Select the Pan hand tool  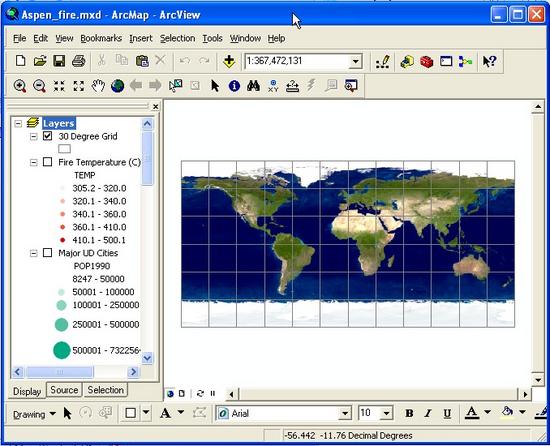tap(98, 86)
